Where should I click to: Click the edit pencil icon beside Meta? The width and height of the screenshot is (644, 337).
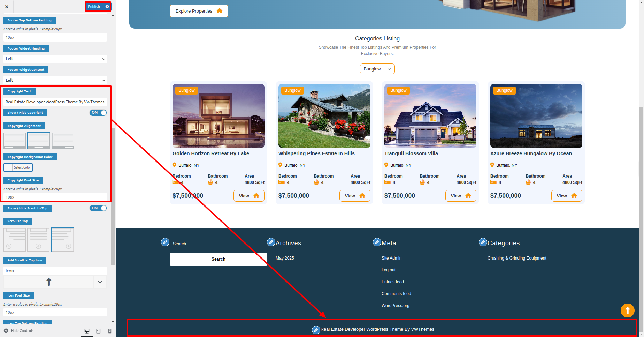point(377,242)
